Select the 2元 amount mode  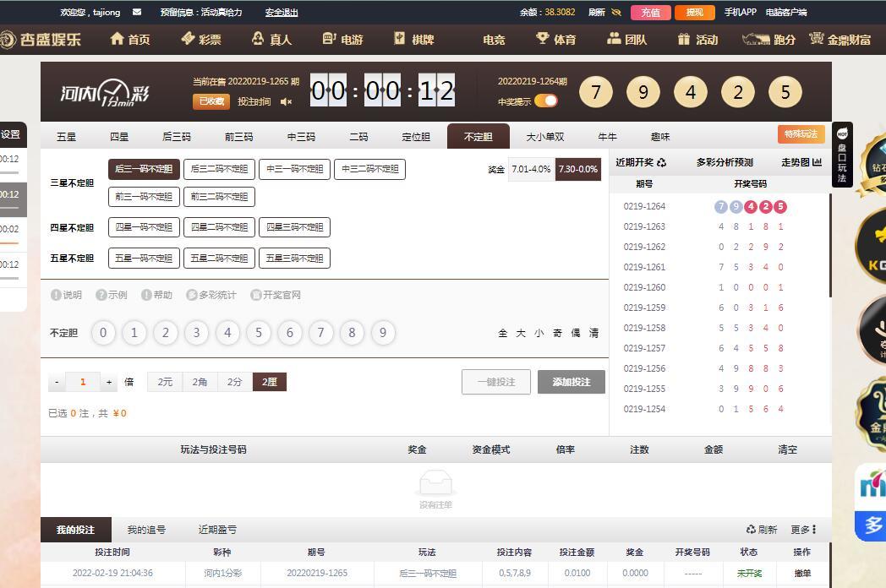[x=165, y=382]
